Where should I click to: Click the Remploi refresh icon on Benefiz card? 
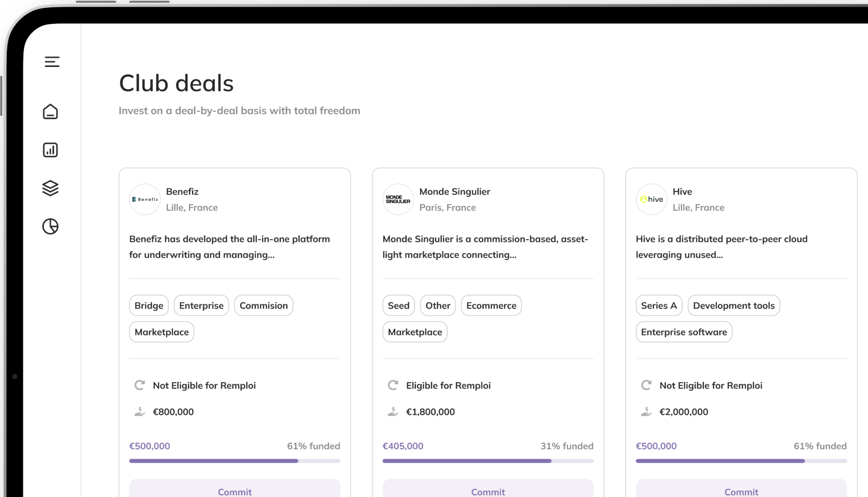pos(140,385)
